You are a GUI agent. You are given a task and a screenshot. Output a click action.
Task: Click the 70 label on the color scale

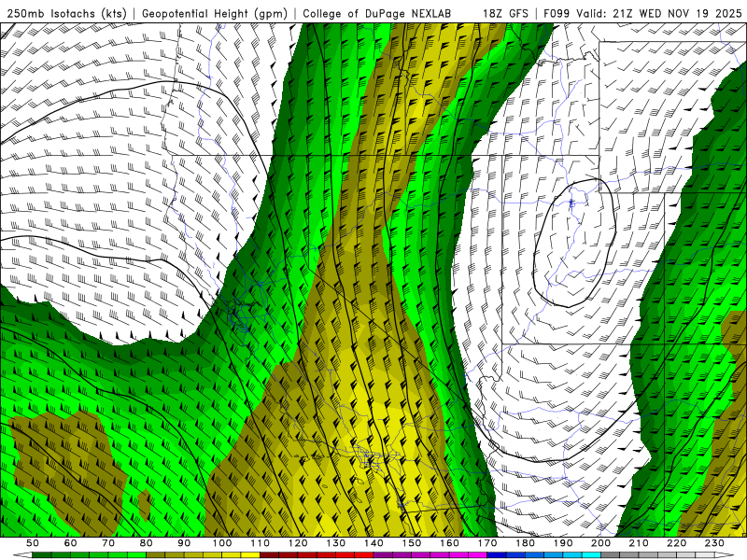click(x=108, y=543)
